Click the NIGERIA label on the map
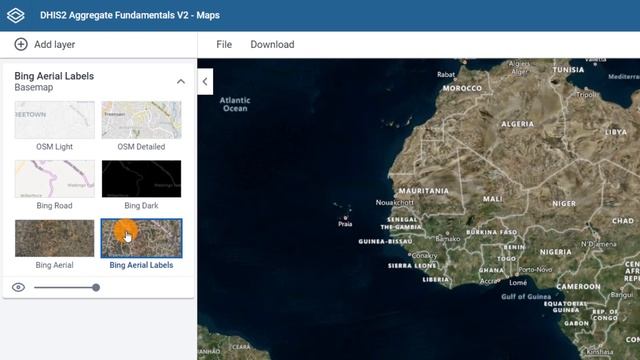Image resolution: width=640 pixels, height=360 pixels. (x=556, y=252)
